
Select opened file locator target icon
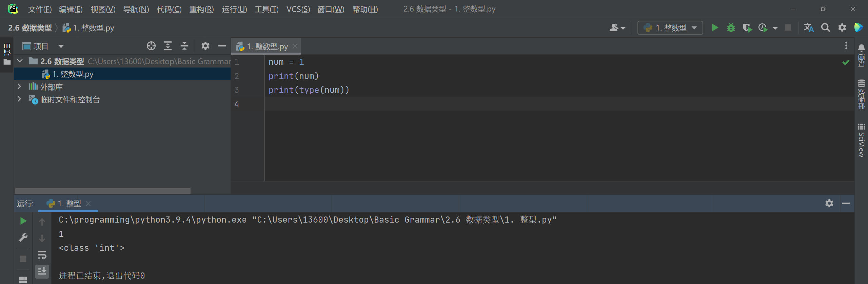151,46
